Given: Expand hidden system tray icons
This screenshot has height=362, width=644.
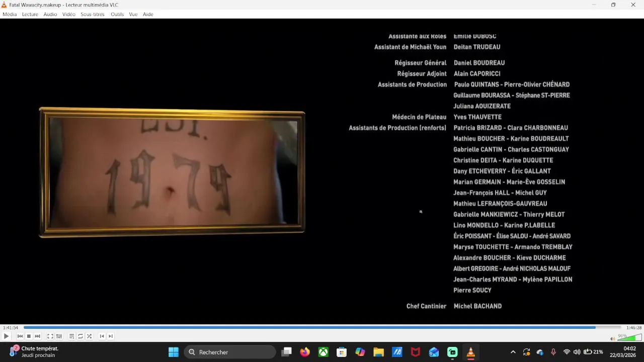Looking at the screenshot, I should tap(513, 352).
